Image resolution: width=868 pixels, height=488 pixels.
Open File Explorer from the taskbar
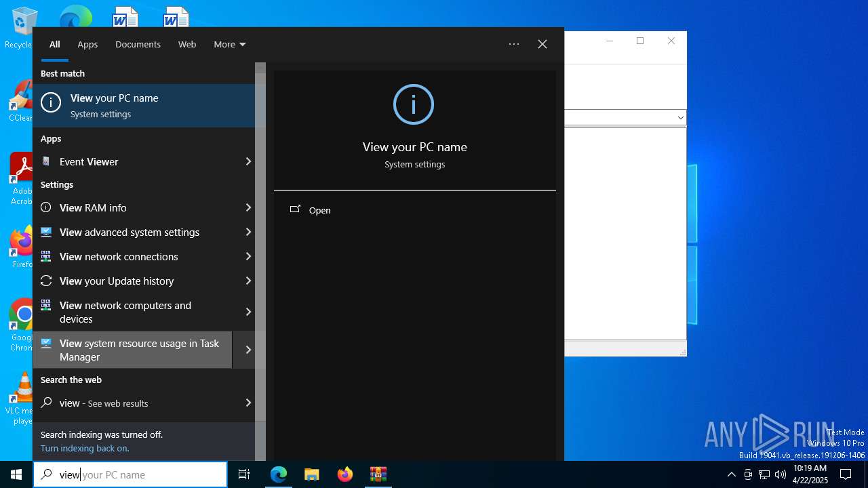(x=312, y=474)
